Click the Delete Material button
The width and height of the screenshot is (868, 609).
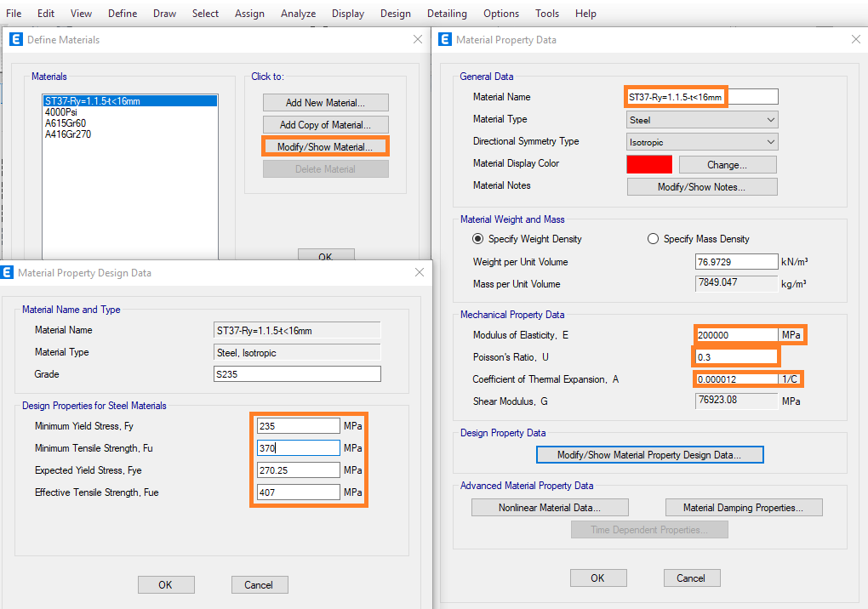(325, 169)
